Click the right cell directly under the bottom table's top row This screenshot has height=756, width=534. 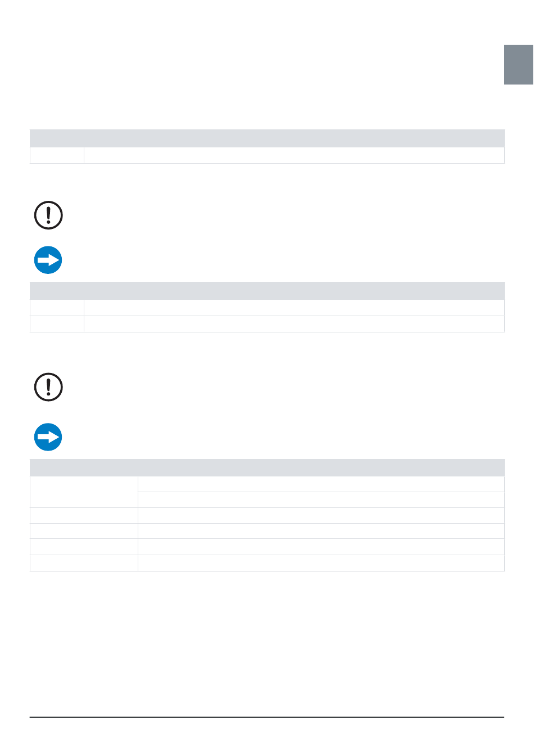click(321, 500)
